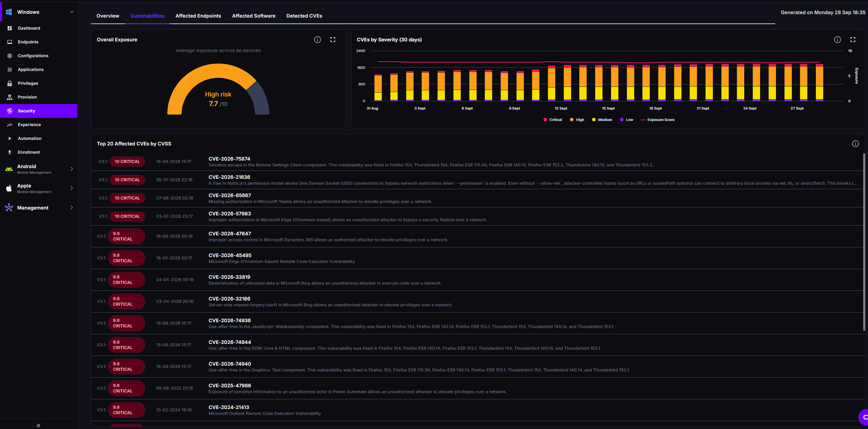Click 10 CRITICAL badge of CVE-2026-57983
Image resolution: width=868 pixels, height=429 pixels.
127,216
